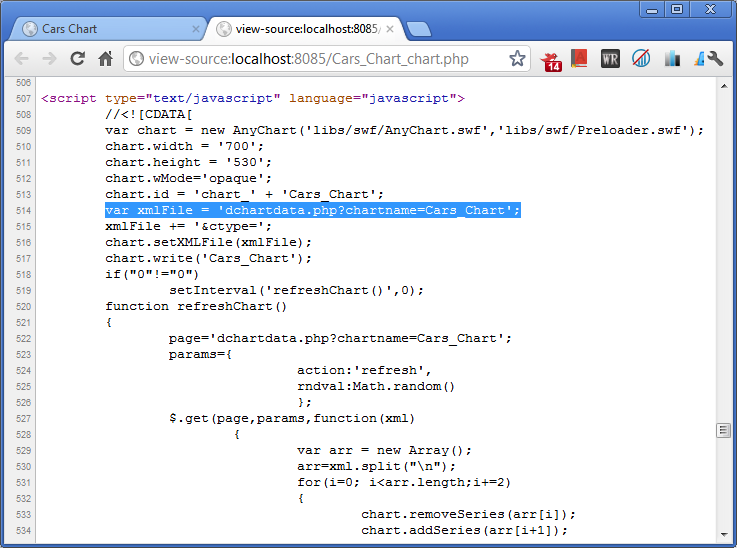Click 'xmlFile += '&ctype=';' line

pos(188,226)
